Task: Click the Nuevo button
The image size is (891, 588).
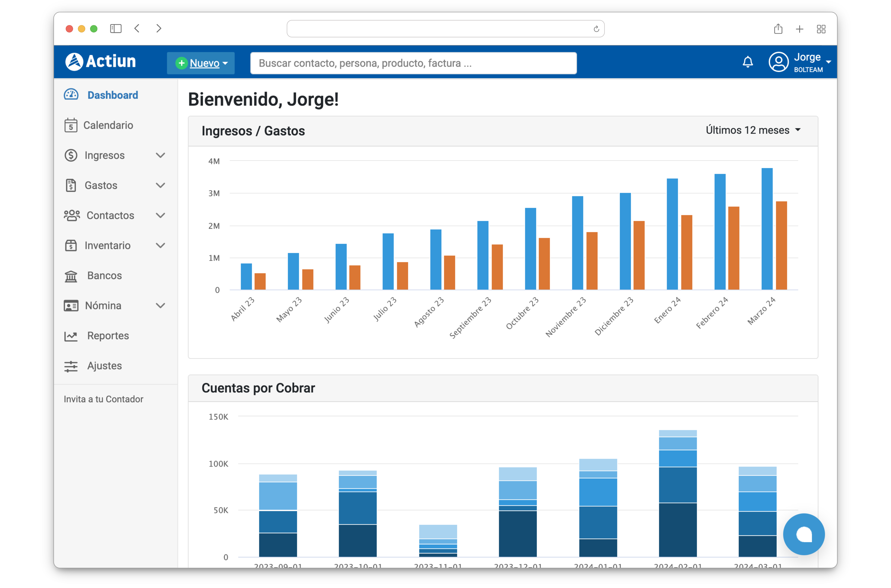Action: (x=201, y=63)
